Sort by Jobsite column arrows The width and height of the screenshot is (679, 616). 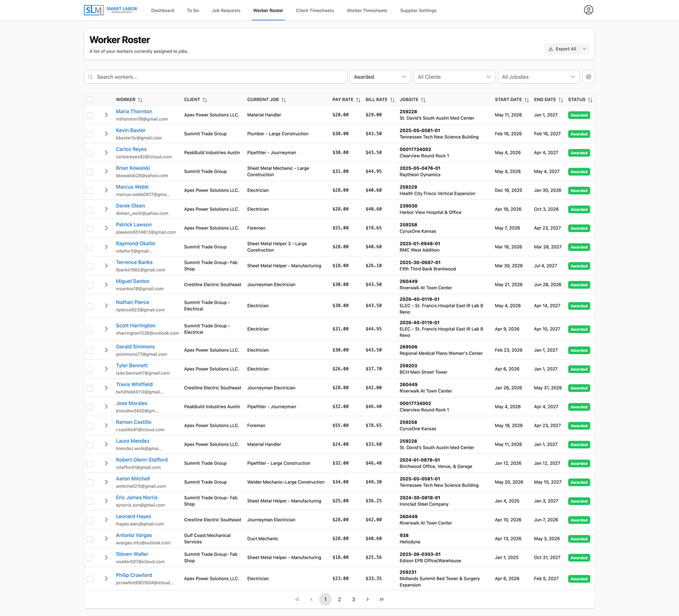point(423,100)
